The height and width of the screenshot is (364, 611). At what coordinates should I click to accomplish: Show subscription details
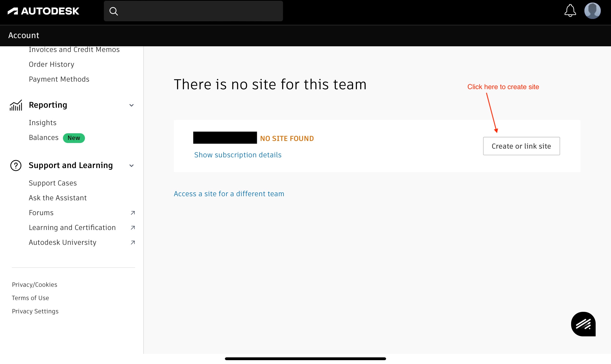pyautogui.click(x=238, y=155)
